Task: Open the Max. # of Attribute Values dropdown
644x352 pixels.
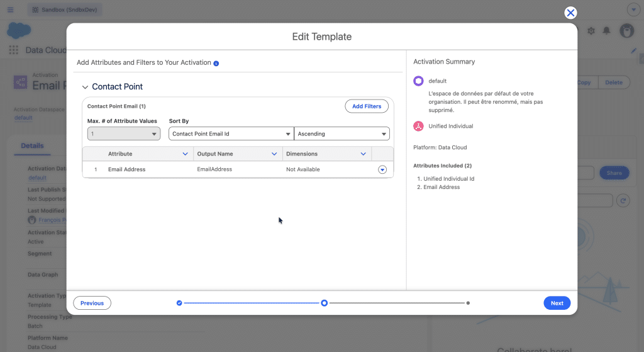Action: (x=124, y=133)
